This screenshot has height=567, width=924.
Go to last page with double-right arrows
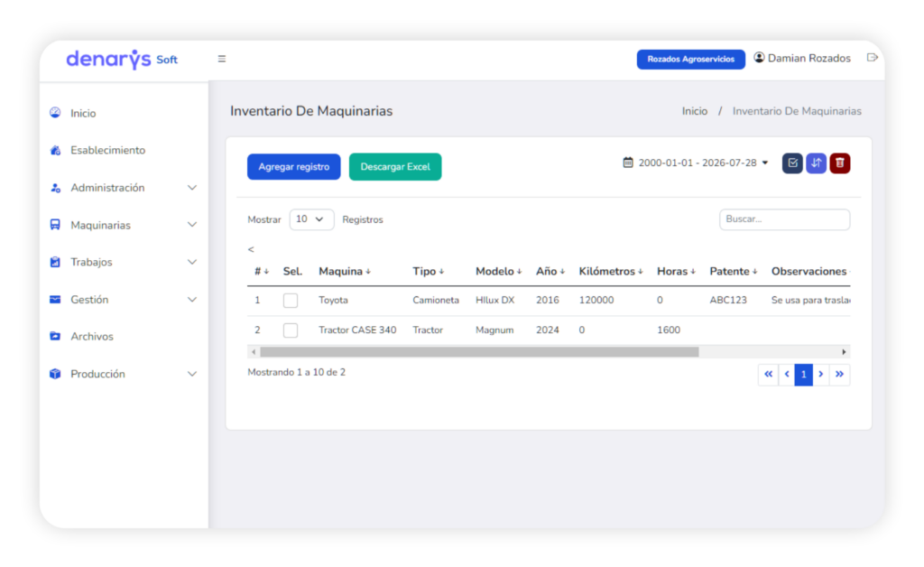click(840, 375)
